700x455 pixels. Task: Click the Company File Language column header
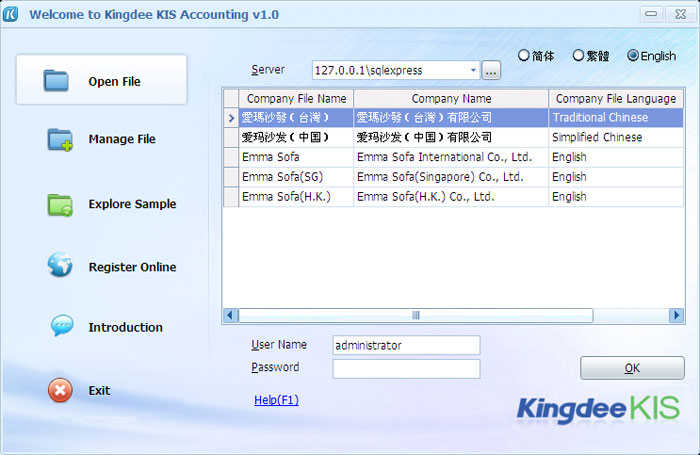pyautogui.click(x=616, y=99)
